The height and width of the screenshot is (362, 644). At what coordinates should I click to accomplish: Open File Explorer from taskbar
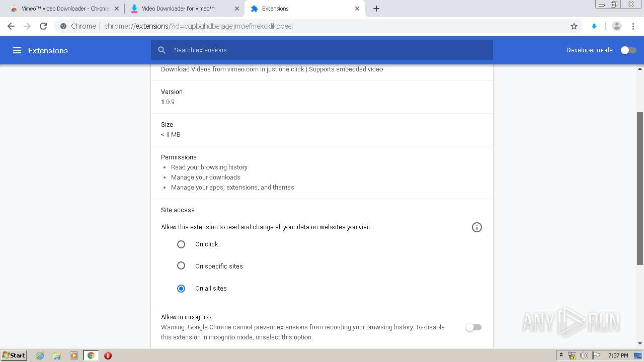(57, 355)
